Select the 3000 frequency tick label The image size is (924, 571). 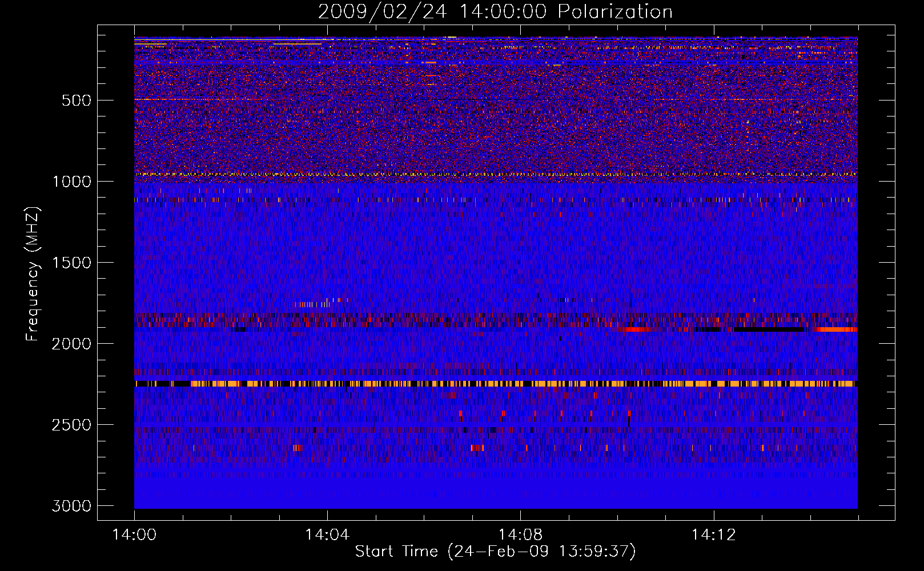[72, 506]
